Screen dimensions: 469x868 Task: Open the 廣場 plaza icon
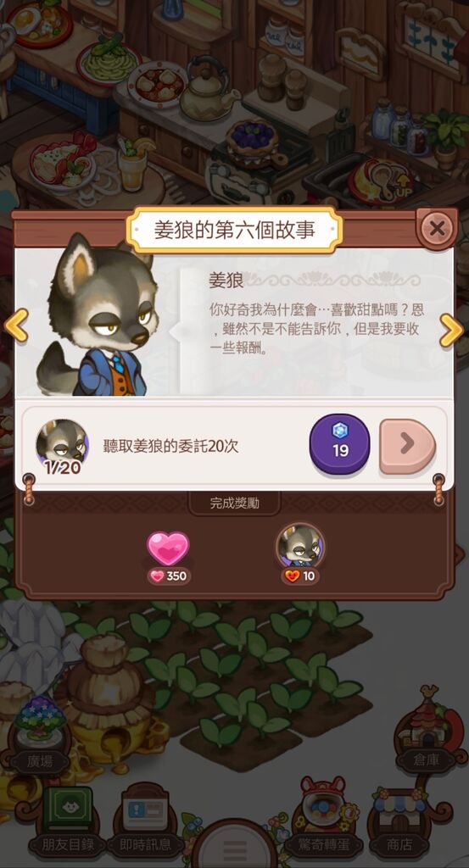tap(40, 743)
